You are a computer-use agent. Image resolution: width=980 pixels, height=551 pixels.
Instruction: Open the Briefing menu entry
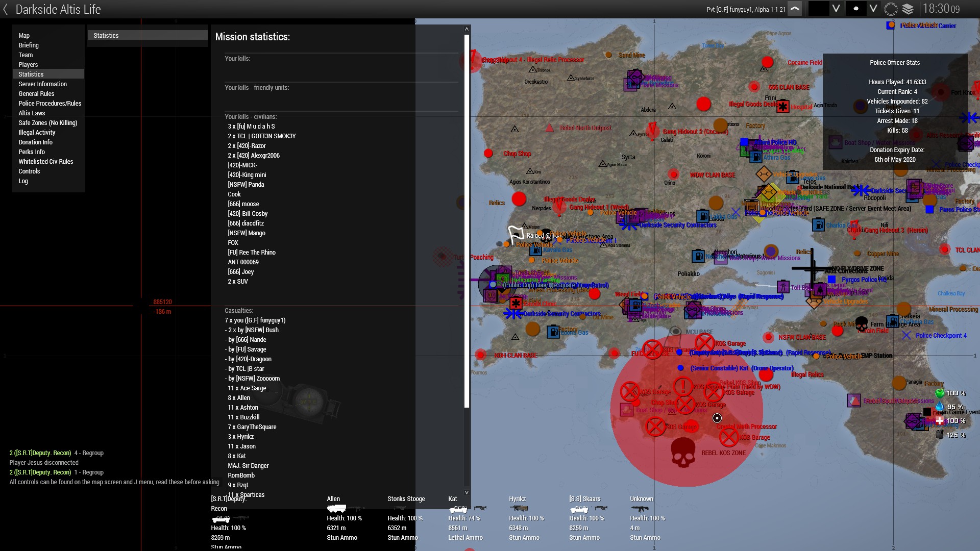29,45
